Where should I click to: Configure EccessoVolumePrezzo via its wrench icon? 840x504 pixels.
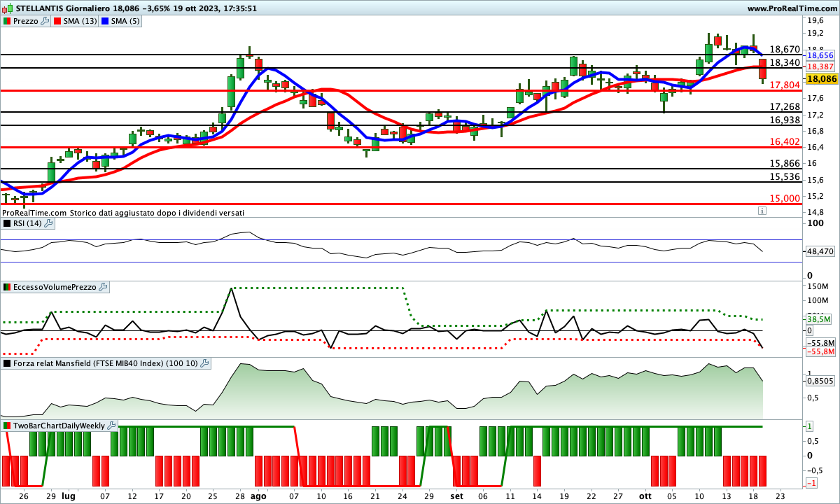point(103,287)
